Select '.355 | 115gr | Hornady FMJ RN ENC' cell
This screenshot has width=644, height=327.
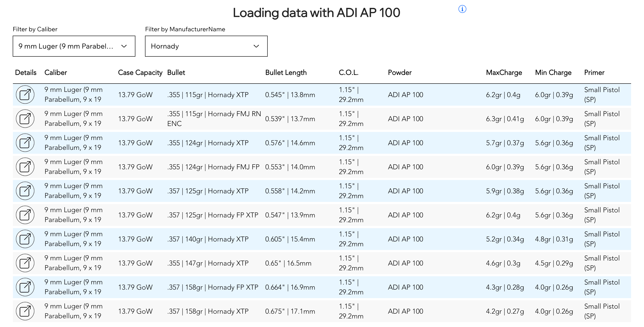click(214, 119)
